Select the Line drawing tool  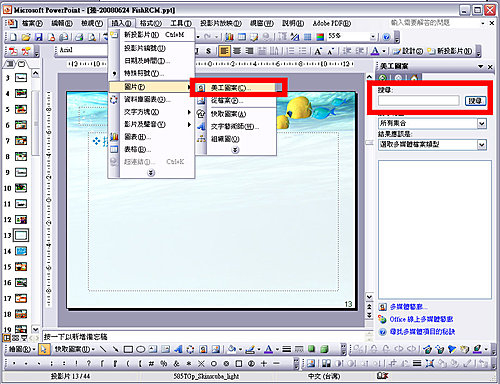pyautogui.click(x=104, y=349)
